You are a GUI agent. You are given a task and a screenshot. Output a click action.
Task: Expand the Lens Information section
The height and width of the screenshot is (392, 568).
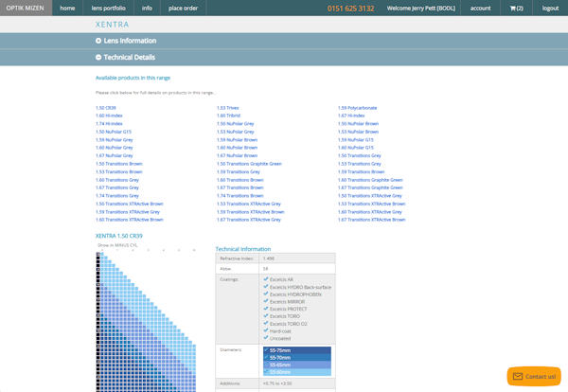tap(126, 41)
